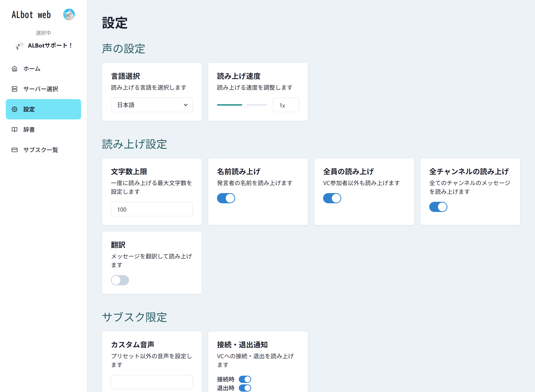Viewport: 535px width, 392px height.
Task: Click the settings gear icon
Action: click(x=14, y=109)
